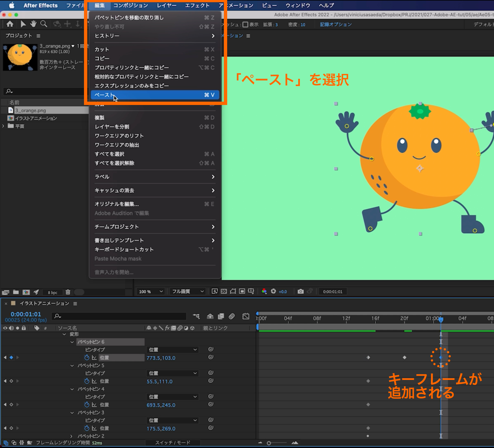Click the 773.5,103.0 position value
This screenshot has width=494, height=448.
[x=161, y=358]
